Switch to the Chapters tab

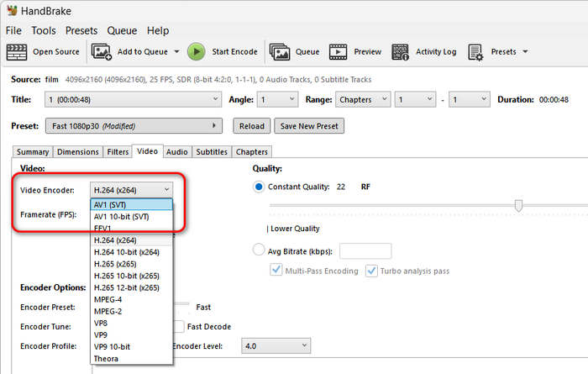click(x=252, y=152)
